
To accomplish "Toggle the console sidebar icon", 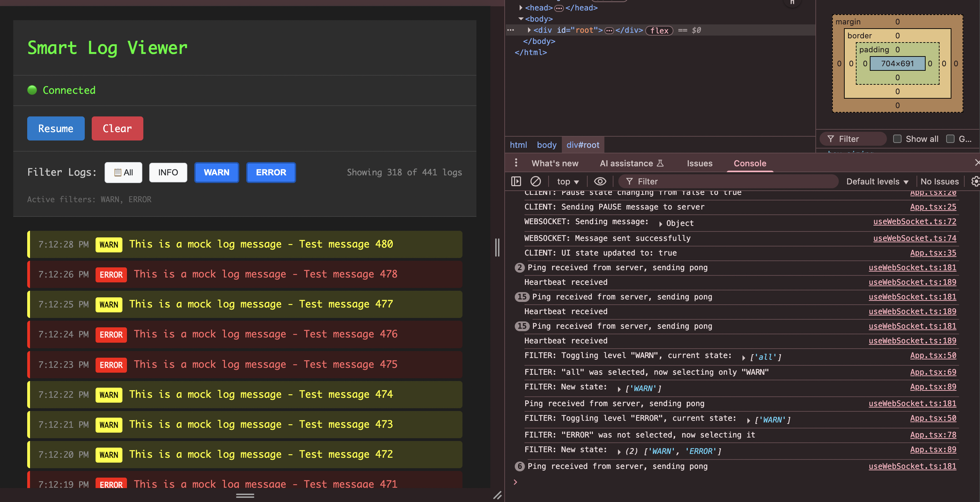I will (516, 181).
